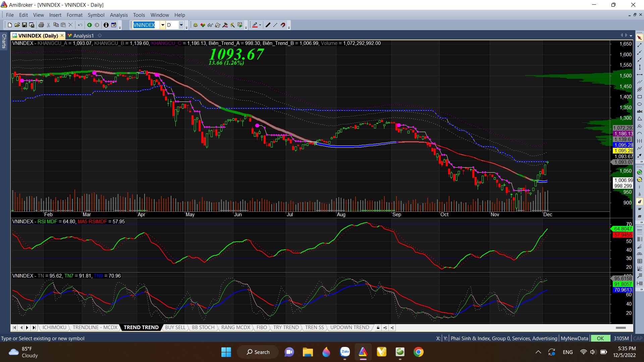The image size is (644, 362).
Task: Open a file with the Open icon
Action: point(17,25)
